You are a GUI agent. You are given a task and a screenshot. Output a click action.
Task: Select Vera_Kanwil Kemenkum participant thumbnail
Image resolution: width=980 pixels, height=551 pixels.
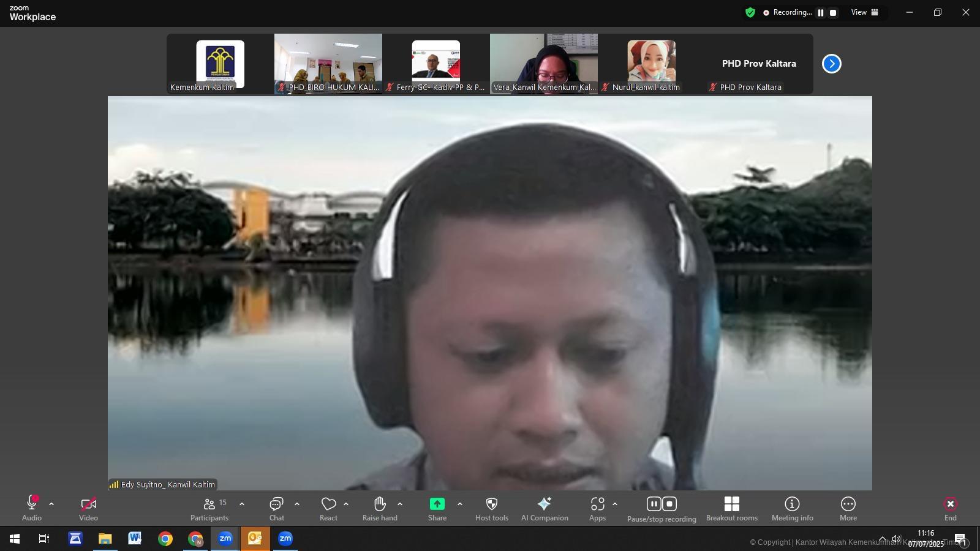click(544, 64)
